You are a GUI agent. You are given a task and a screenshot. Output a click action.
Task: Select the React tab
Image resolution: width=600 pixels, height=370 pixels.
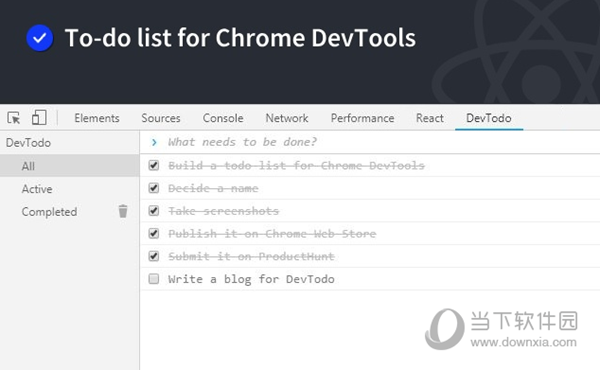click(430, 118)
